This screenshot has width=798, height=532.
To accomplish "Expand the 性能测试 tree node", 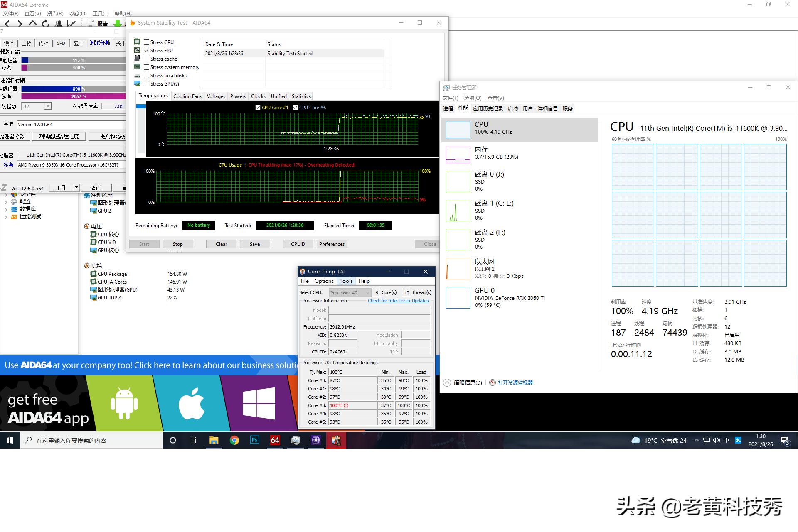I will 6,217.
